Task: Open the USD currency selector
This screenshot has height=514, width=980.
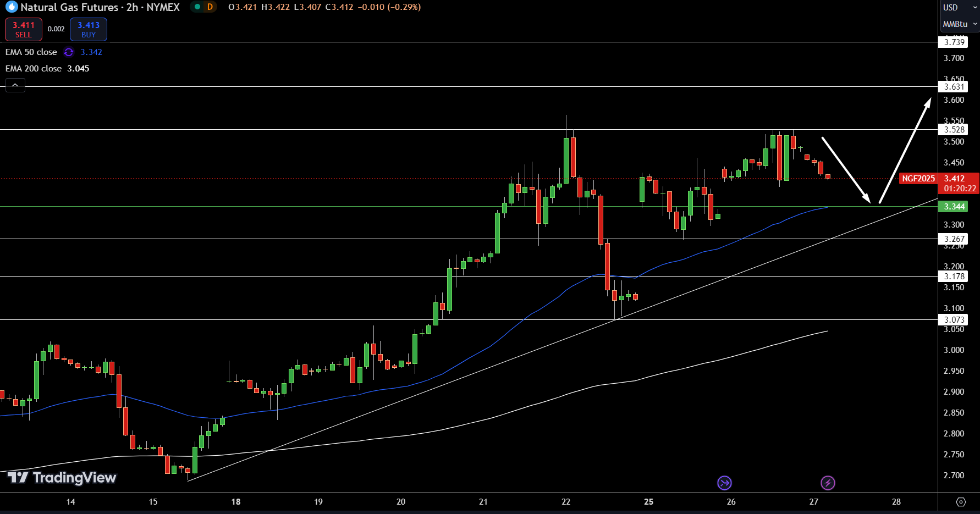Action: click(959, 8)
